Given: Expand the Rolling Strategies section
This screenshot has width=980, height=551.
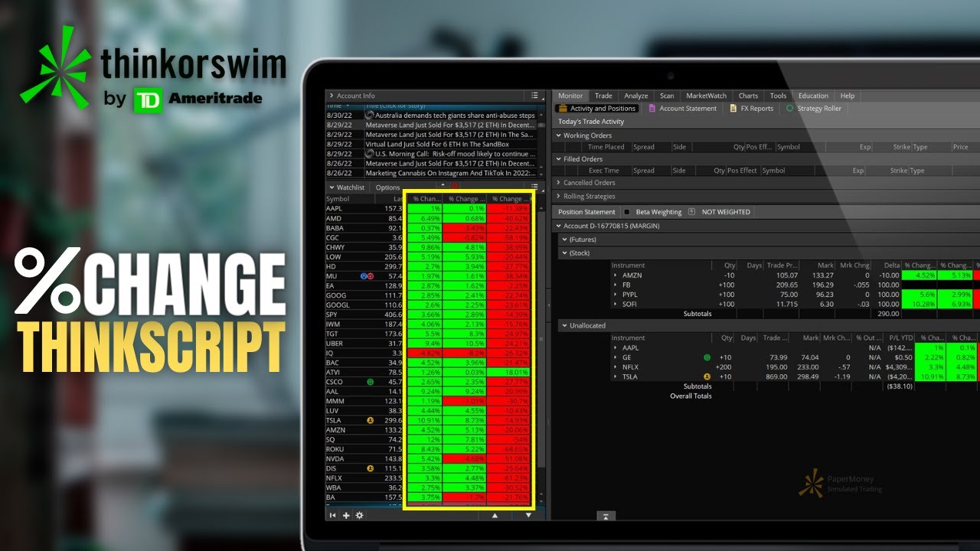Looking at the screenshot, I should click(559, 197).
